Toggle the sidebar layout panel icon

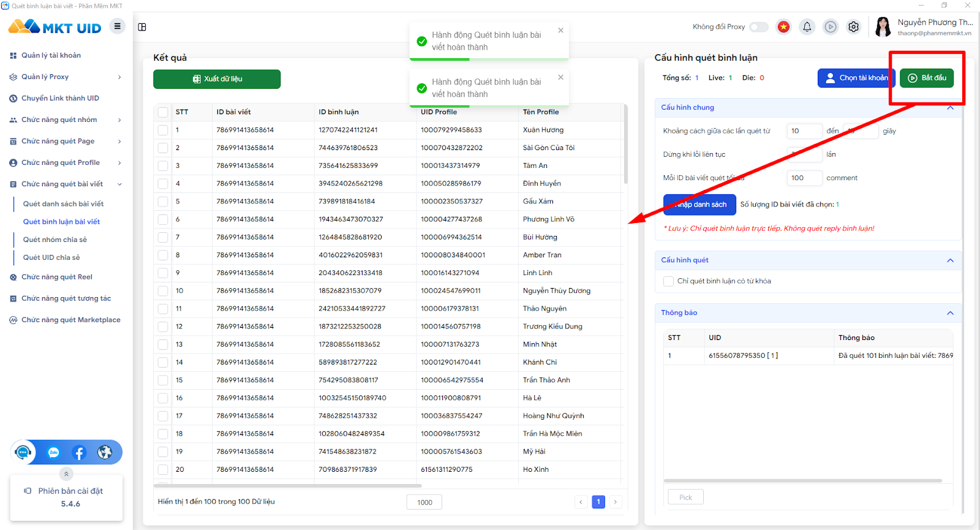coord(142,27)
